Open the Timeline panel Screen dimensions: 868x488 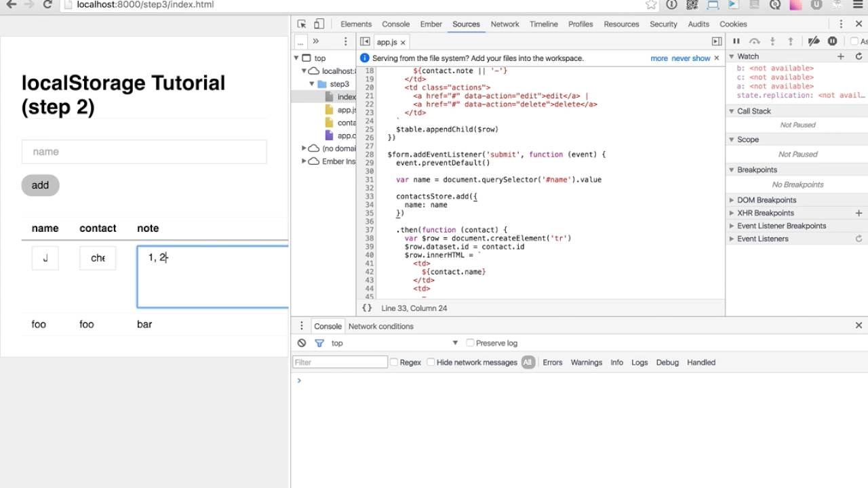point(544,24)
